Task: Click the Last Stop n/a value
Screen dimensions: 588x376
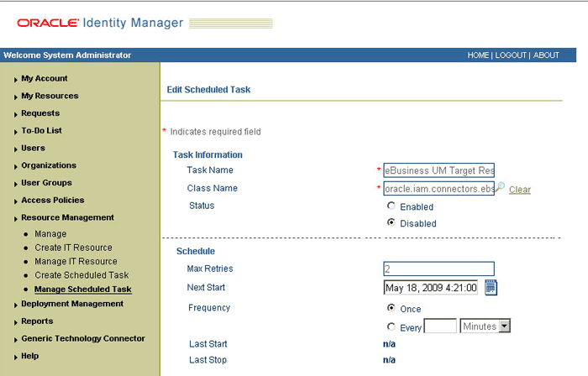Action: coord(389,360)
